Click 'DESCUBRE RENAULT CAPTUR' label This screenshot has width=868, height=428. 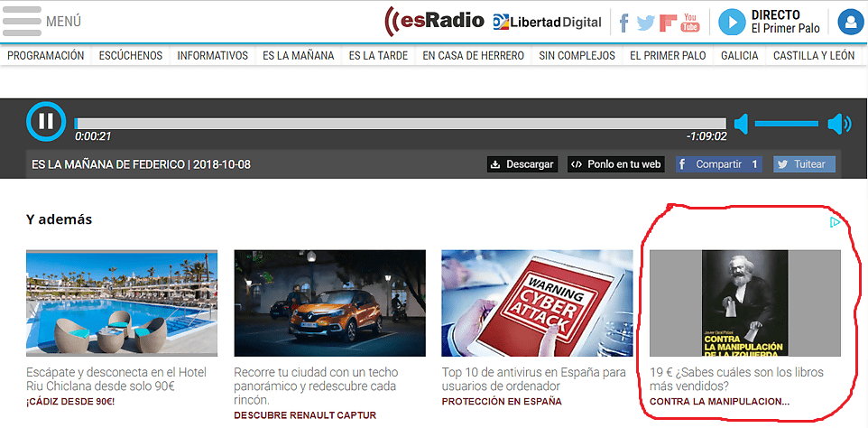pyautogui.click(x=305, y=415)
